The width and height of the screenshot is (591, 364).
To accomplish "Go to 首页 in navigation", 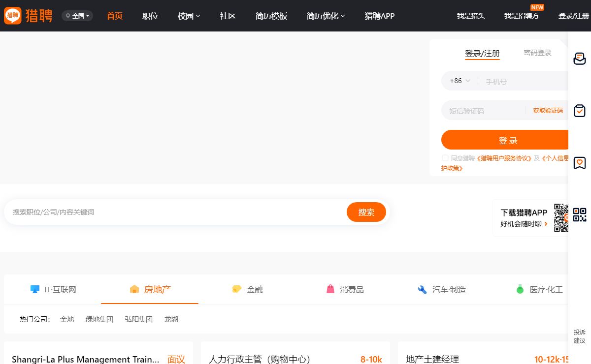I will (x=115, y=16).
